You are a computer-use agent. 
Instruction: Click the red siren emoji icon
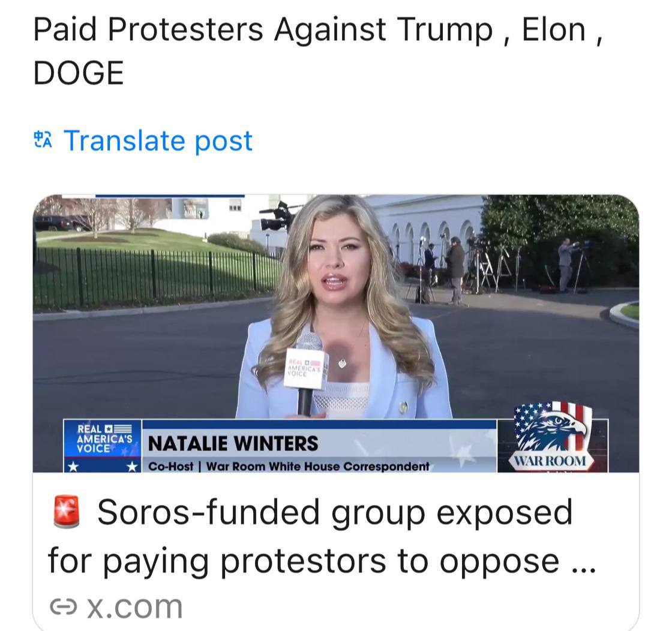(x=67, y=512)
